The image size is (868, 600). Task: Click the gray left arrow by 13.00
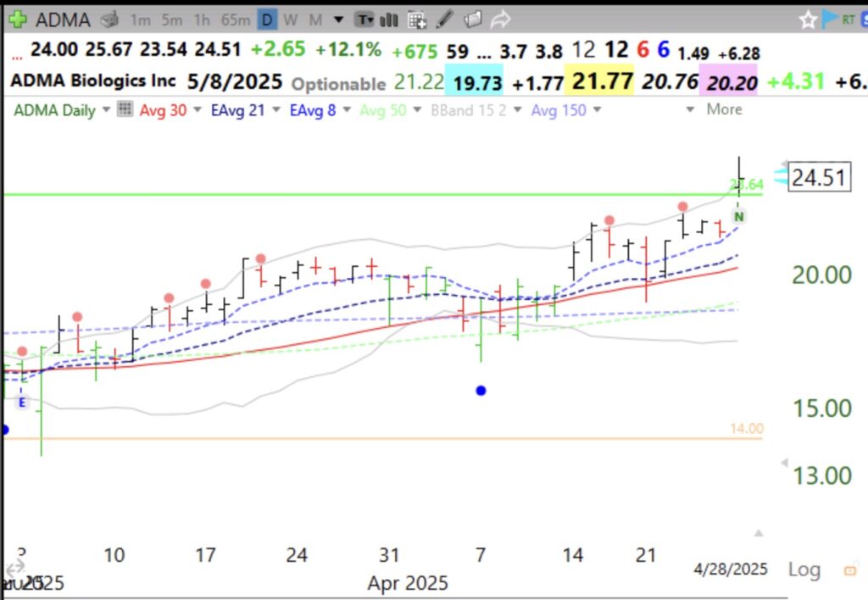[x=784, y=463]
